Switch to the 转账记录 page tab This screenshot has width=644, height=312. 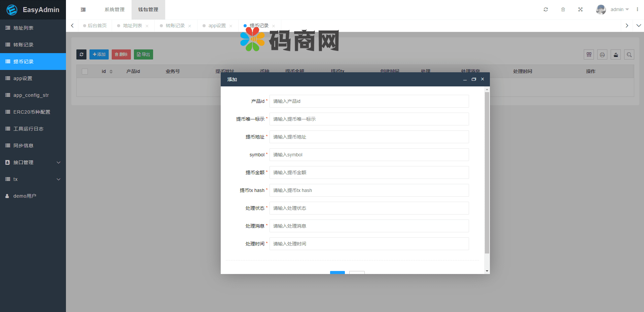point(175,26)
